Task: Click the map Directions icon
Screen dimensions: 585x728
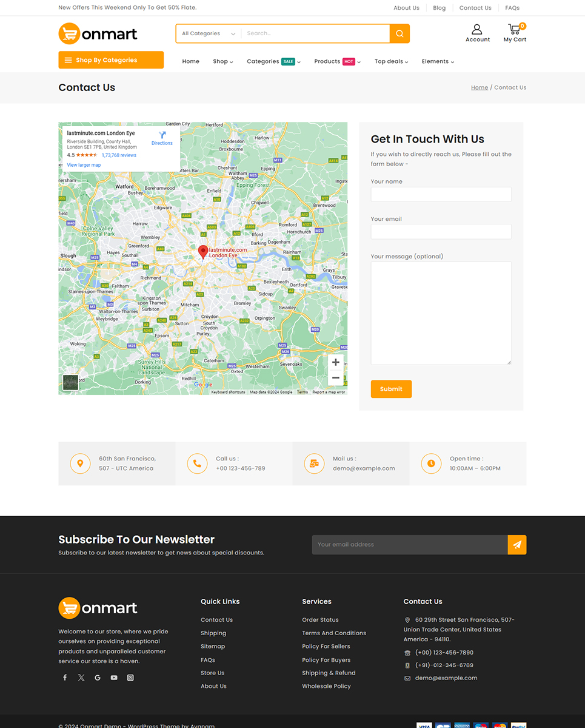Action: coord(162,136)
